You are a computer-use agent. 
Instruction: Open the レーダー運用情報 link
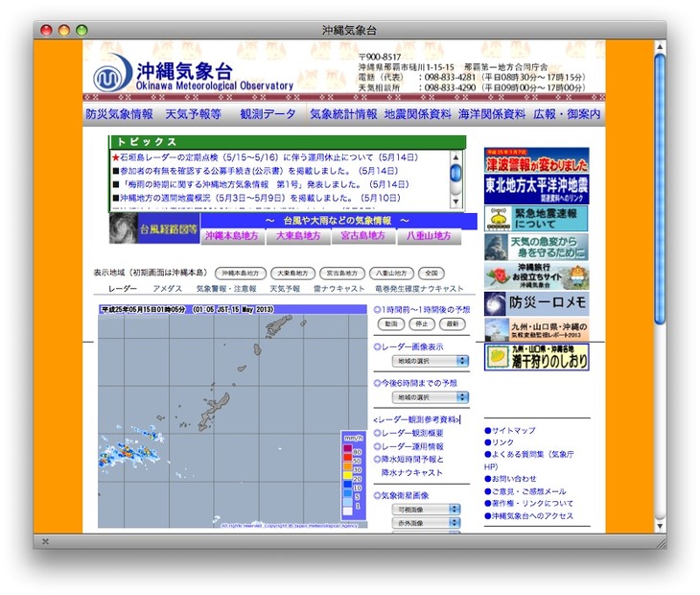[x=408, y=446]
